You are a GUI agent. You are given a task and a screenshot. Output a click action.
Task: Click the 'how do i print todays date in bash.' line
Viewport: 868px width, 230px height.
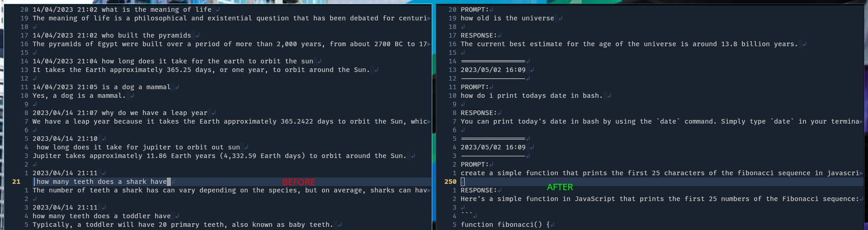pyautogui.click(x=532, y=96)
